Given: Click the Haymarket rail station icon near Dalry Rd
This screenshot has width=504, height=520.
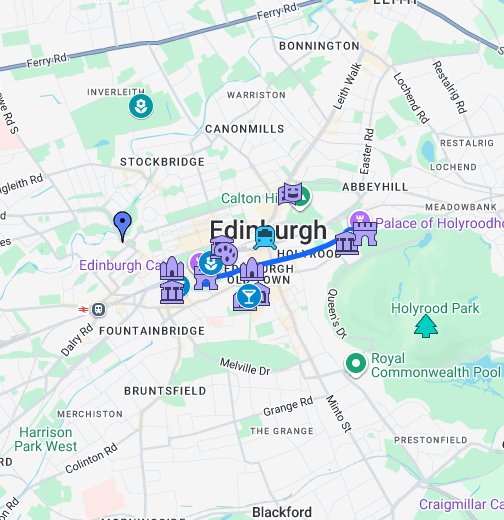Looking at the screenshot, I should (99, 310).
